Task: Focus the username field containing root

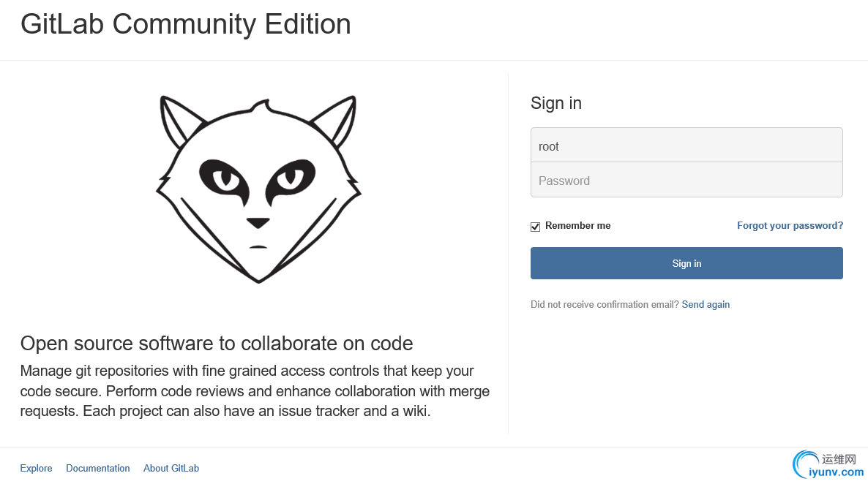Action: point(686,145)
